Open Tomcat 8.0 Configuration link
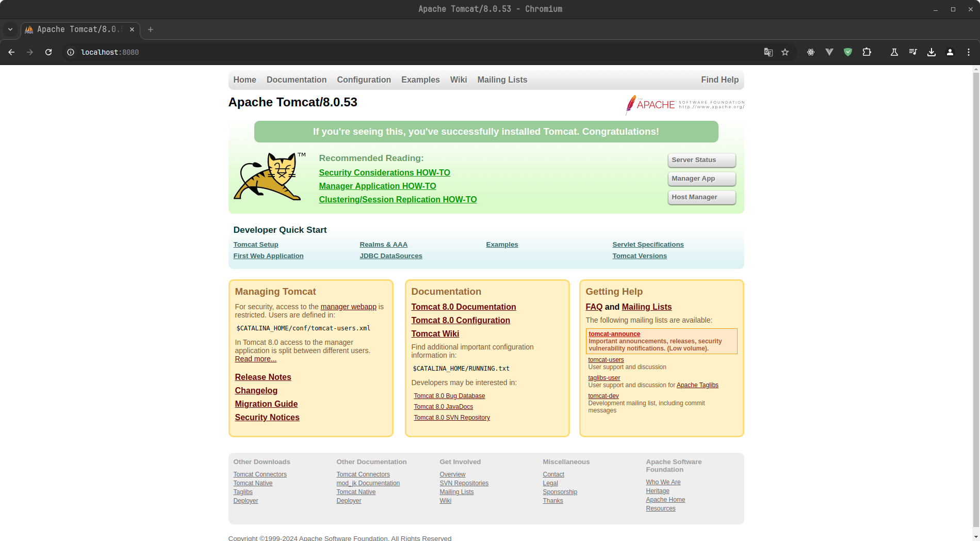This screenshot has height=541, width=980. coord(461,321)
